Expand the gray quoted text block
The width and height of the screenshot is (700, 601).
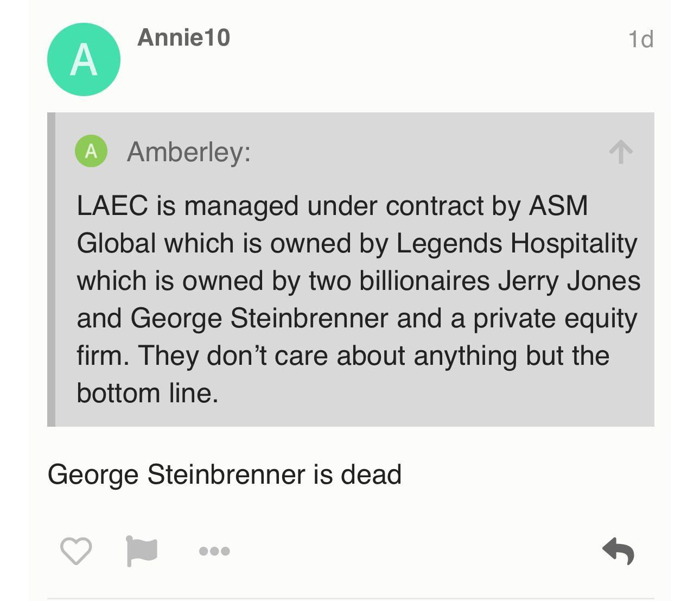click(x=351, y=269)
